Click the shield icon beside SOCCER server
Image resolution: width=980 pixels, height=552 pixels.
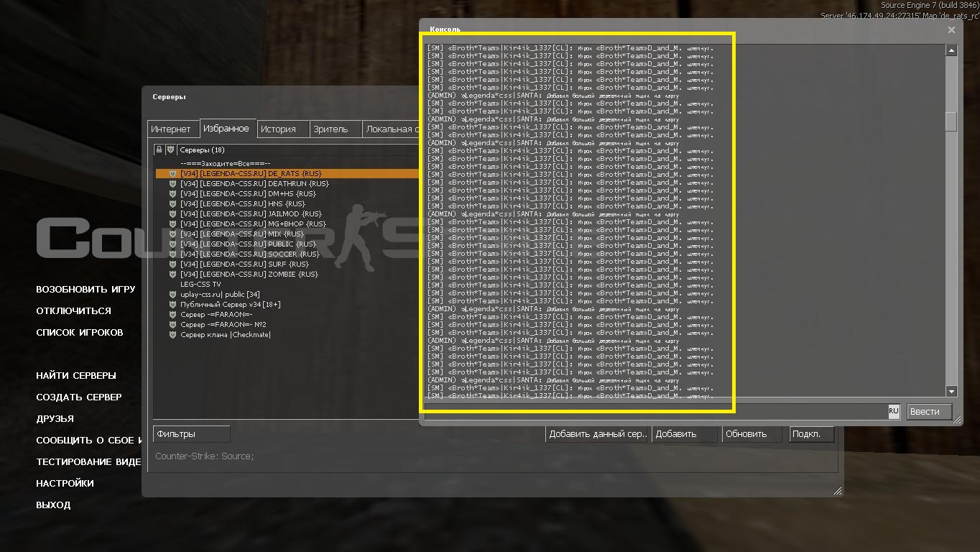172,254
